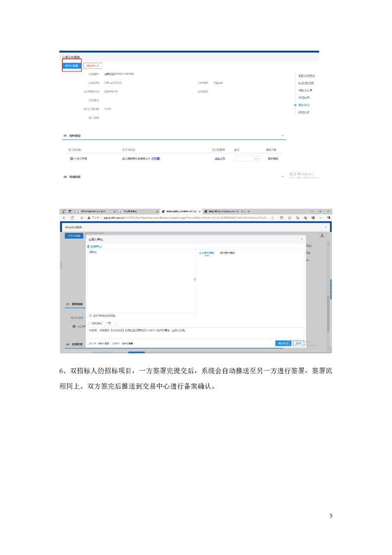
Task: Tick the checkbox left of the priority dropdown
Action: pos(89,323)
